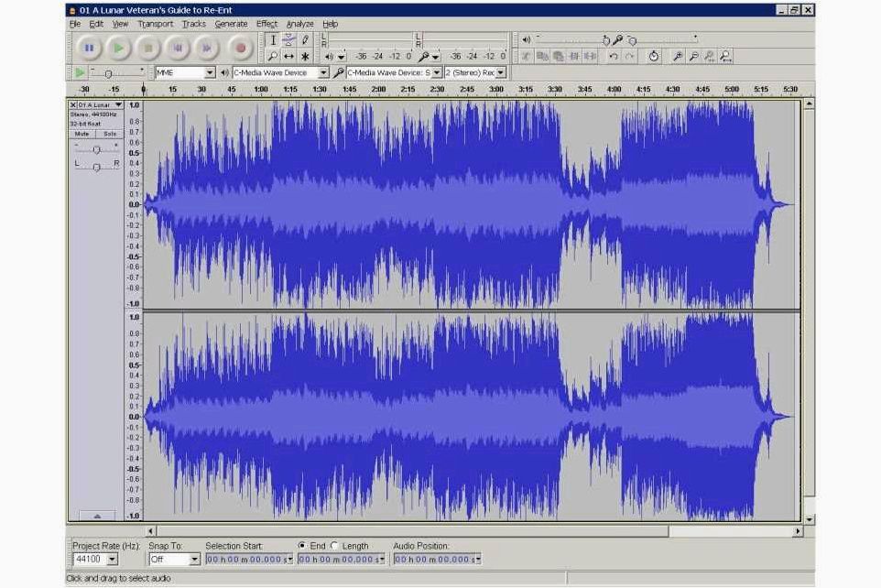Screen dimensions: 881x588
Task: Click the Redo arrow icon
Action: [x=630, y=56]
